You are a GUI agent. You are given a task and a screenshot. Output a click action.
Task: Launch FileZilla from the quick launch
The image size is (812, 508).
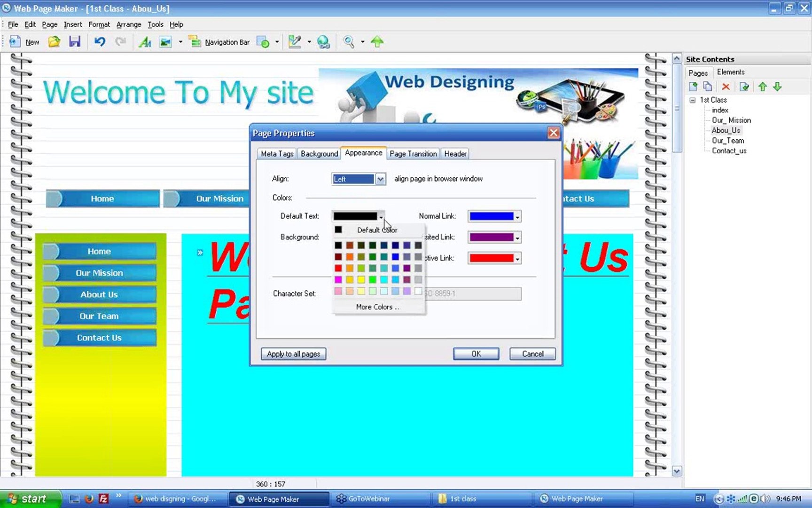click(x=104, y=499)
